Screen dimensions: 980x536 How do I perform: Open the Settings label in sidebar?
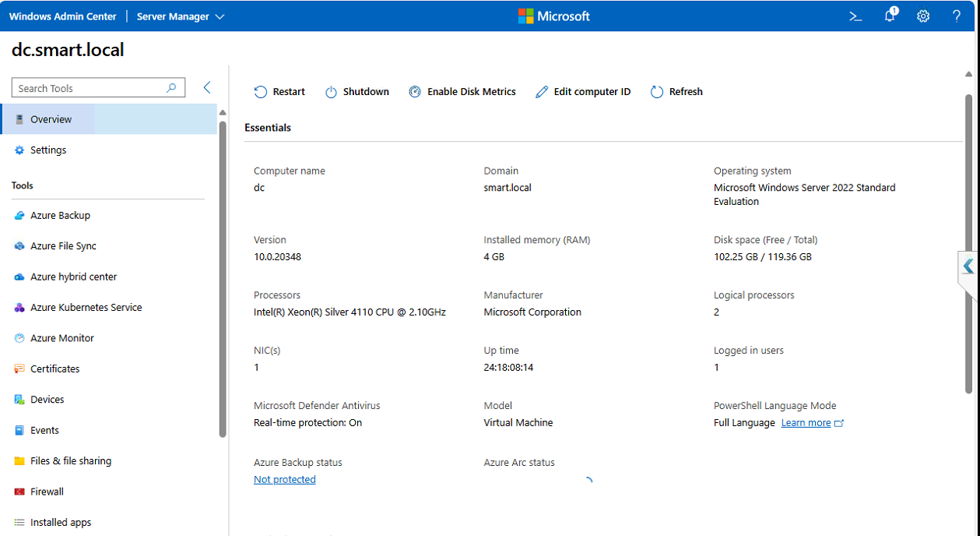point(48,150)
